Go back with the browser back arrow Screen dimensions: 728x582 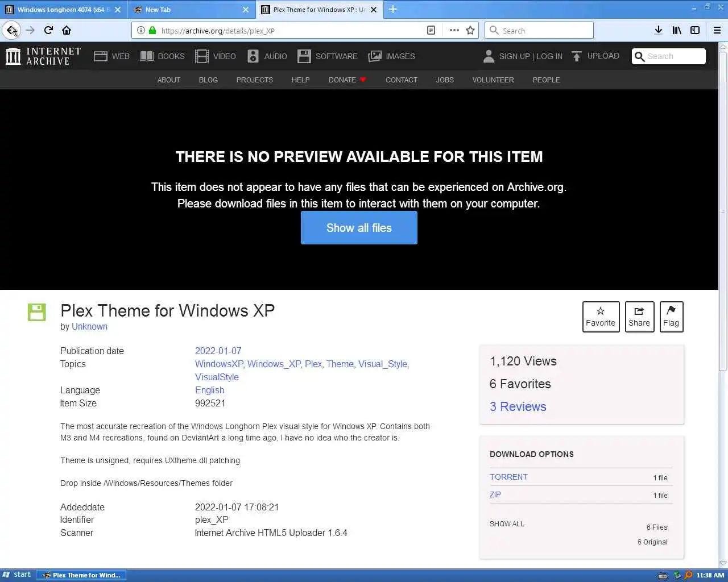pyautogui.click(x=11, y=30)
